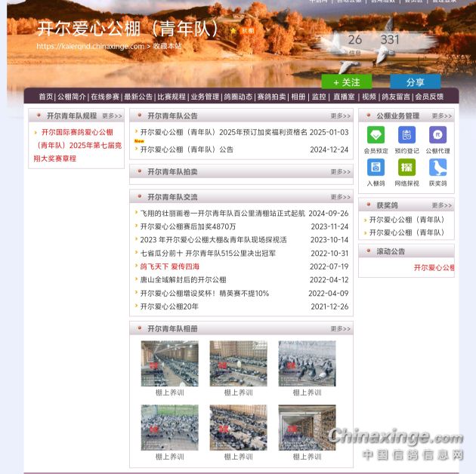Viewport: 476px width, 474px height.
Task: Expand 更多 in 开尔青年队公告 section
Action: [340, 116]
